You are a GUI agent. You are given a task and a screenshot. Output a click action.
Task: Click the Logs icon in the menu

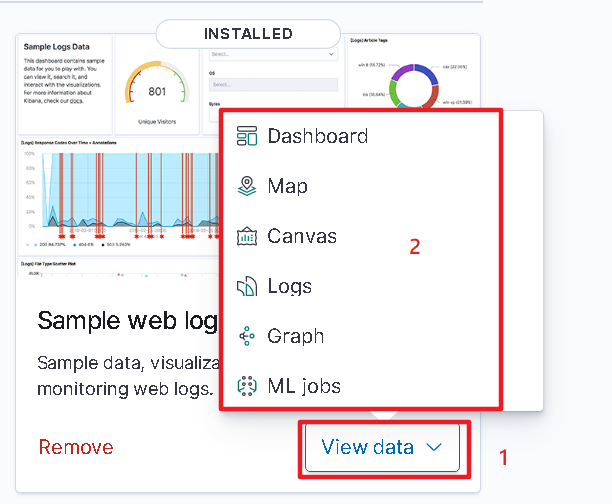click(x=247, y=286)
